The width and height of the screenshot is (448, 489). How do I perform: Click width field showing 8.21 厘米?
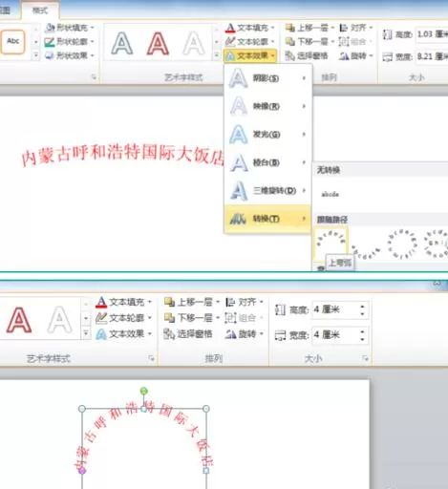(x=432, y=56)
